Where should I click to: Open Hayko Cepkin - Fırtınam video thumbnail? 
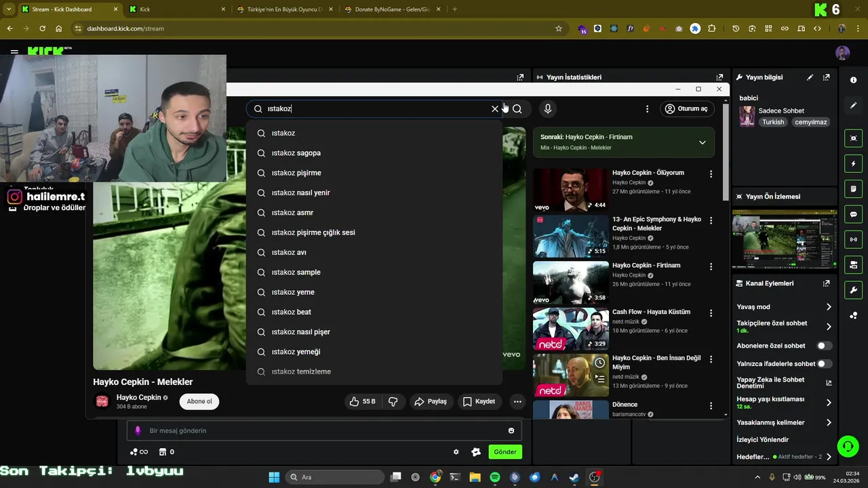point(571,283)
